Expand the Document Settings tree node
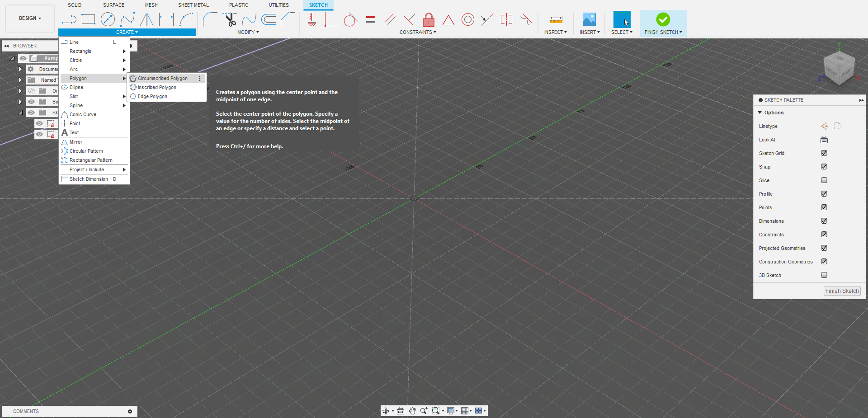The width and height of the screenshot is (868, 418). point(20,69)
